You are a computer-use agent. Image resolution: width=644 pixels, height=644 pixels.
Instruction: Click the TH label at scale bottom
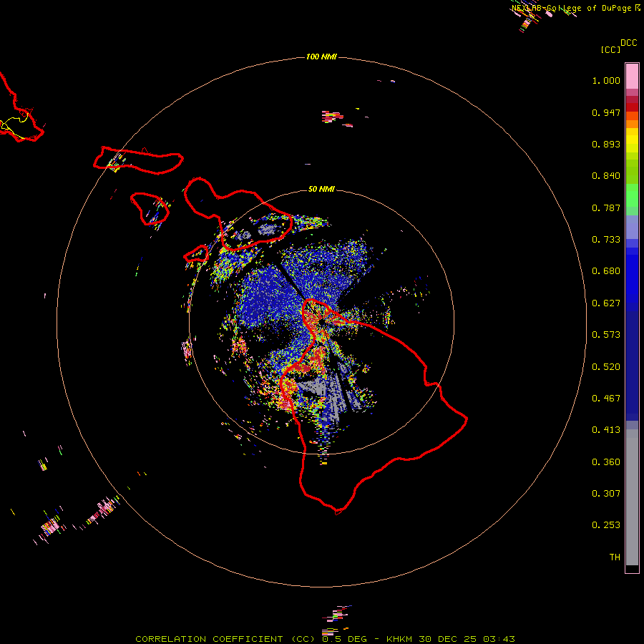615,557
